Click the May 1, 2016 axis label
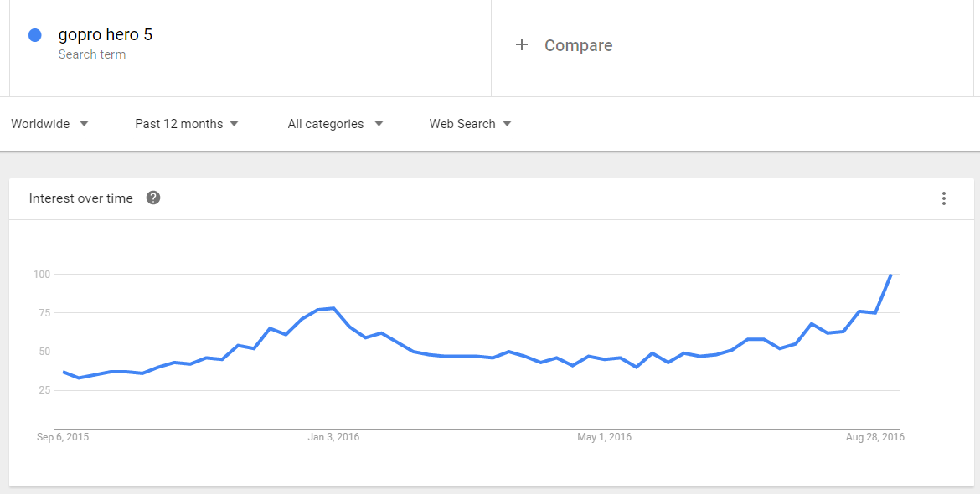 tap(604, 437)
